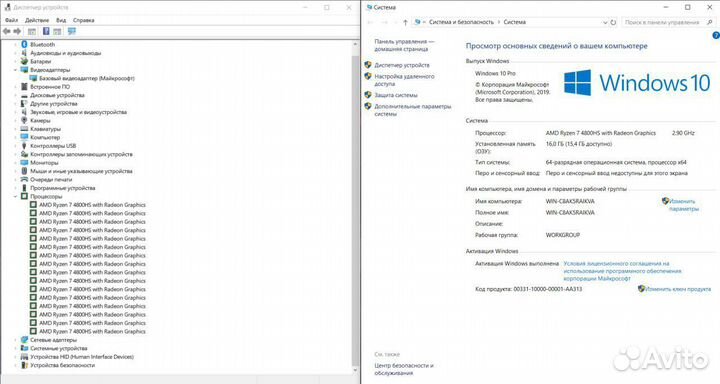Click shield icon beside Защита системы link

click(x=368, y=95)
